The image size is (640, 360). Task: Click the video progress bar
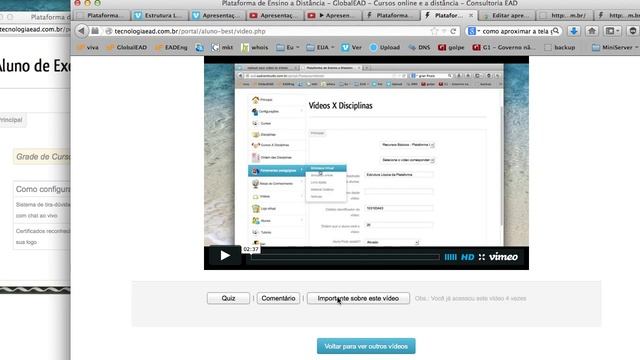coord(345,257)
